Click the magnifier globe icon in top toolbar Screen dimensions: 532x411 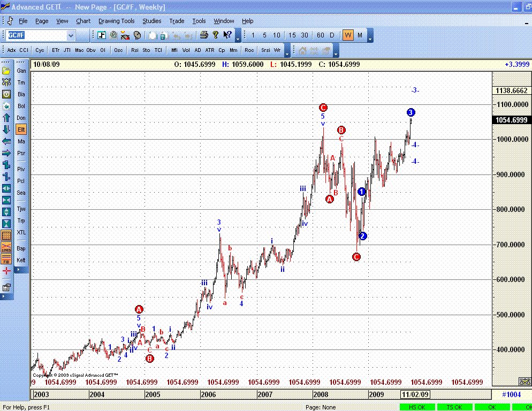113,35
